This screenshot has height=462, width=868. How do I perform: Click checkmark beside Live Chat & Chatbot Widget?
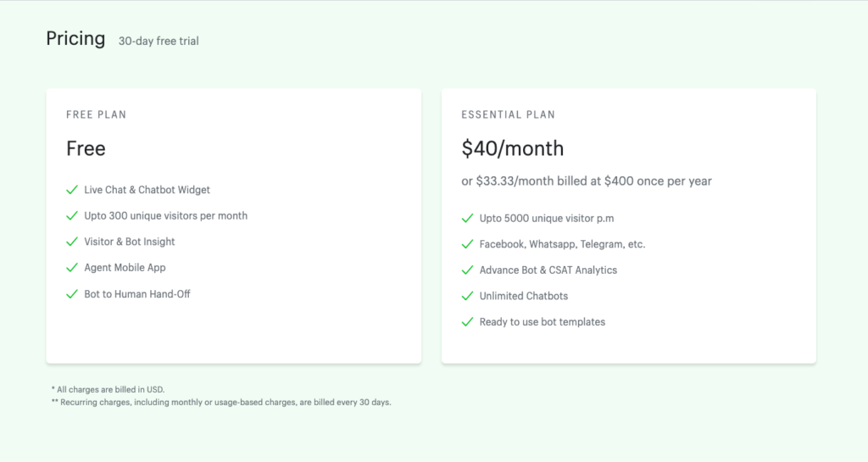(72, 190)
